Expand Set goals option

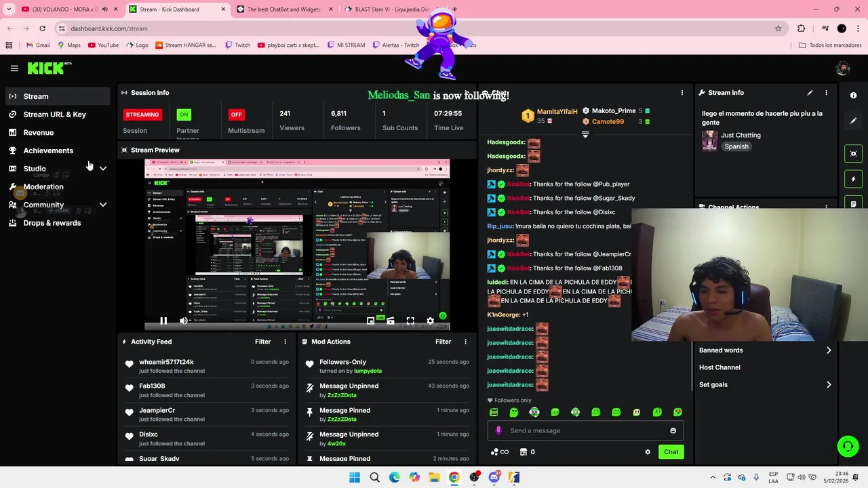coord(765,385)
